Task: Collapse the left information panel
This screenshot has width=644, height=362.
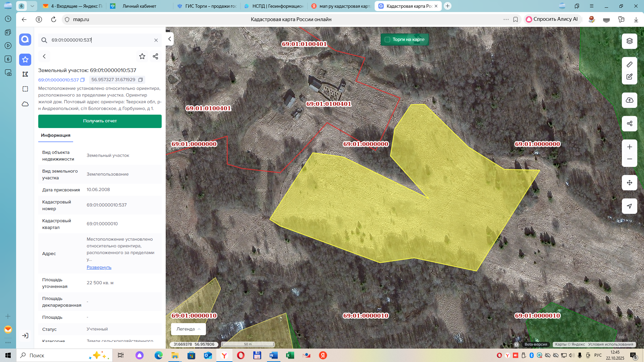Action: click(x=169, y=39)
